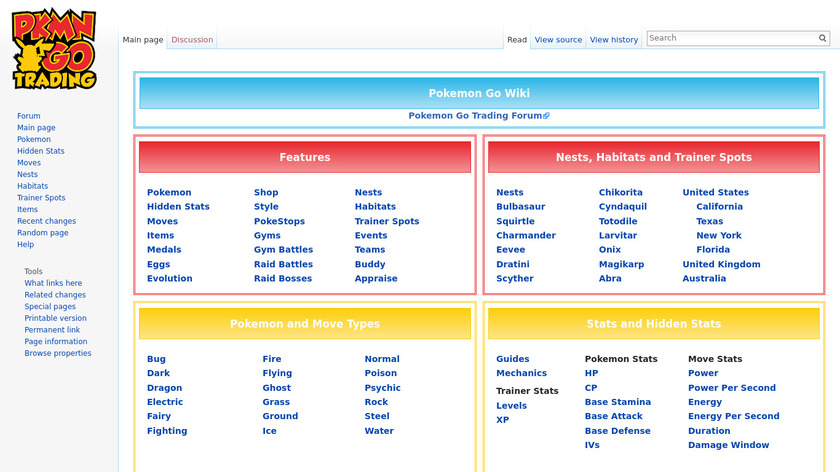Open the Pokemon Go Trading Forum link
The image size is (840, 472).
478,116
